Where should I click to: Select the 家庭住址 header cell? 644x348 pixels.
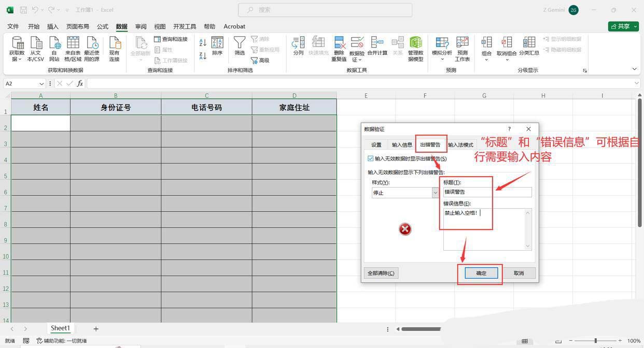tap(295, 107)
